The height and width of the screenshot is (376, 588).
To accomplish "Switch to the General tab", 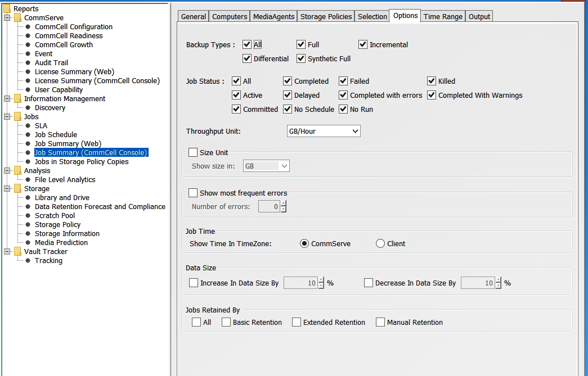I will coord(194,16).
